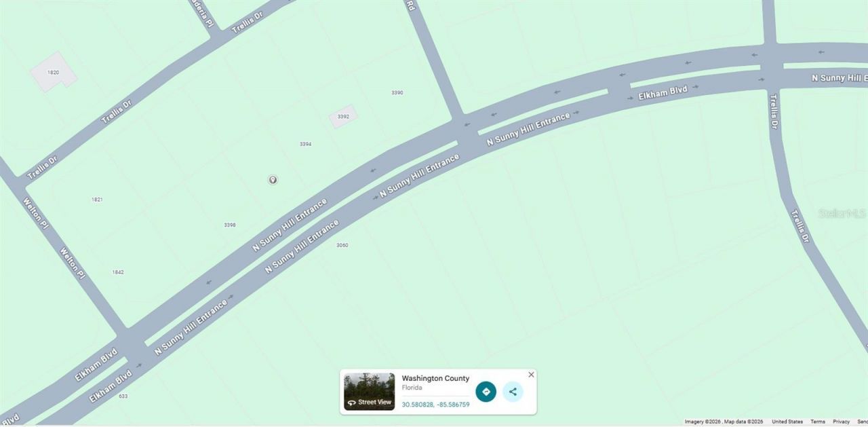Screen dimensions: 868x427
Task: Click the address label 3398
Action: point(230,225)
